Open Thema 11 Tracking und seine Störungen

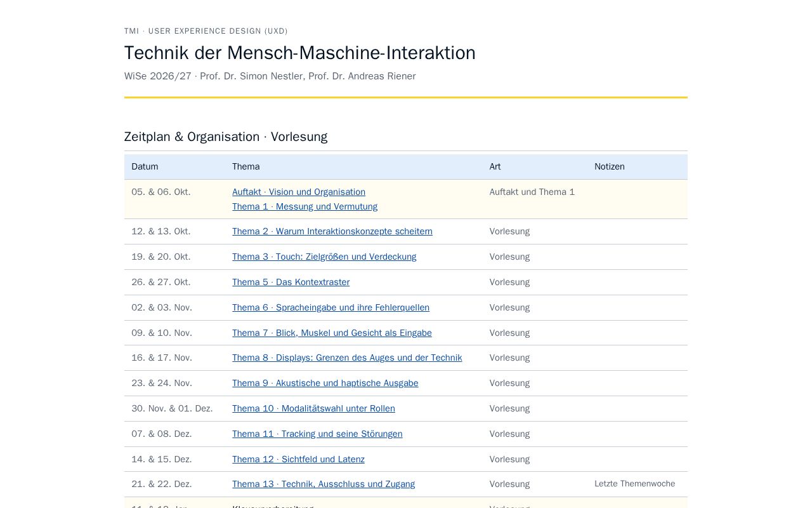[317, 434]
